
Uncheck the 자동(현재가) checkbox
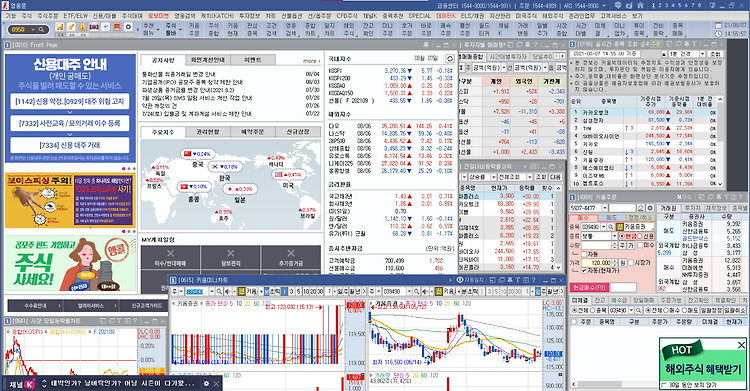pos(584,271)
